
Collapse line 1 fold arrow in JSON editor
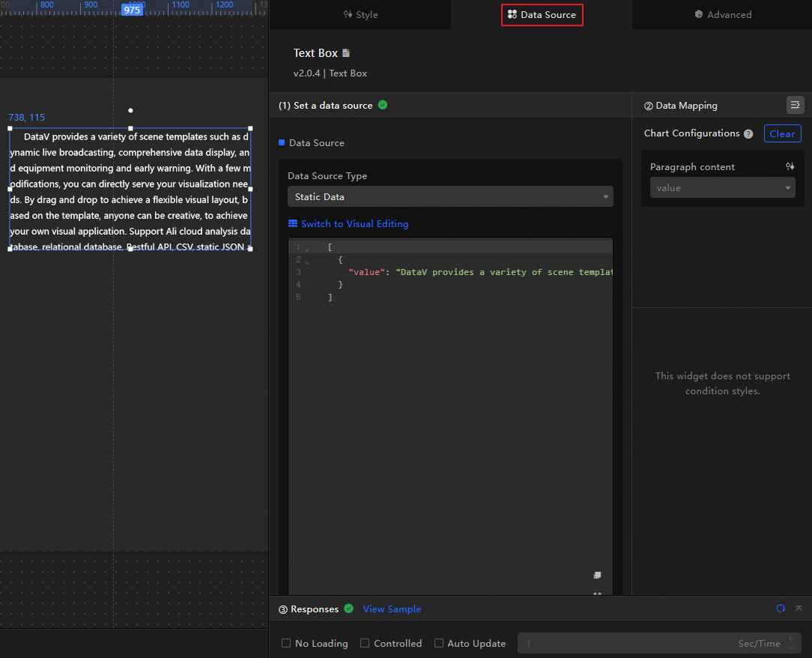[x=306, y=249]
